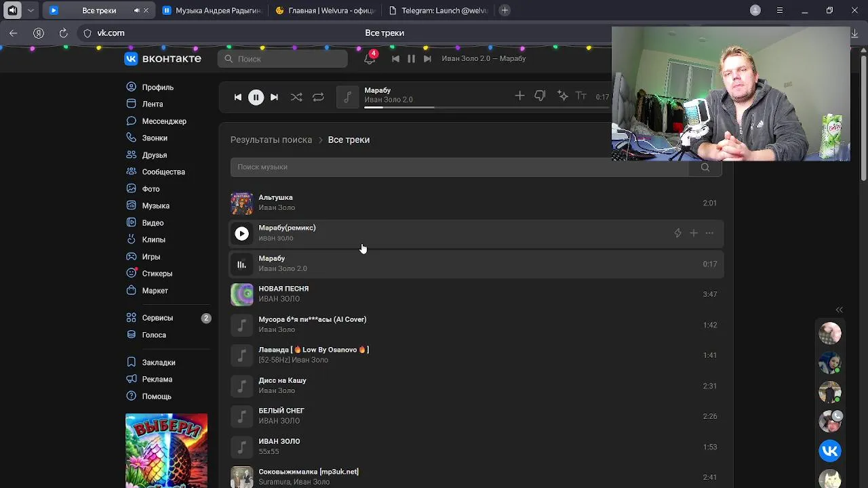Viewport: 868px width, 488px height.
Task: Add Марабу(ремикс) with plus icon
Action: pos(694,233)
